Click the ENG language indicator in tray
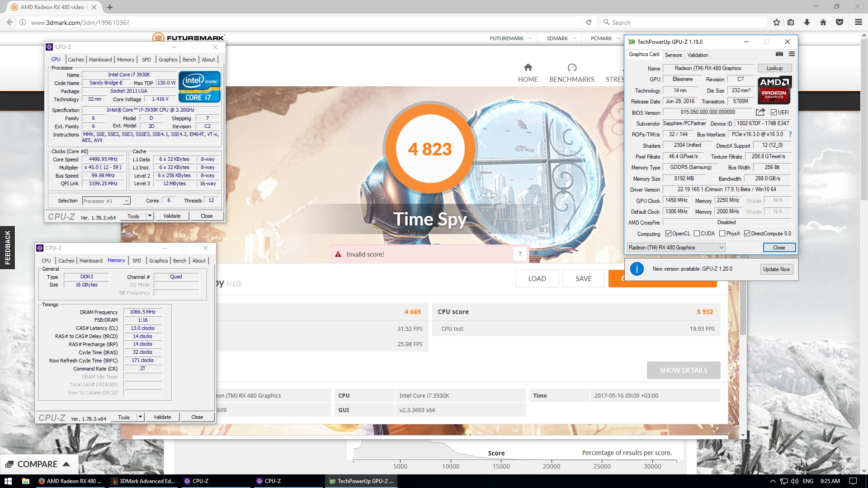 click(808, 481)
